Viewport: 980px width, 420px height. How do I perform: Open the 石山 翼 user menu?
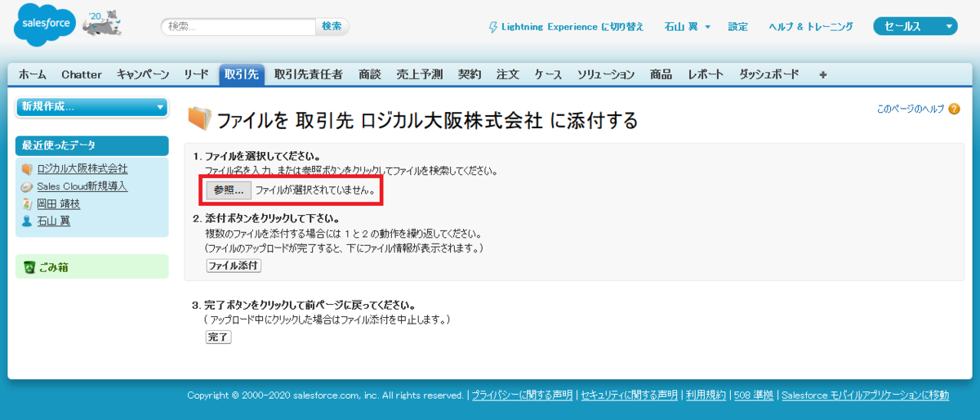[x=688, y=27]
